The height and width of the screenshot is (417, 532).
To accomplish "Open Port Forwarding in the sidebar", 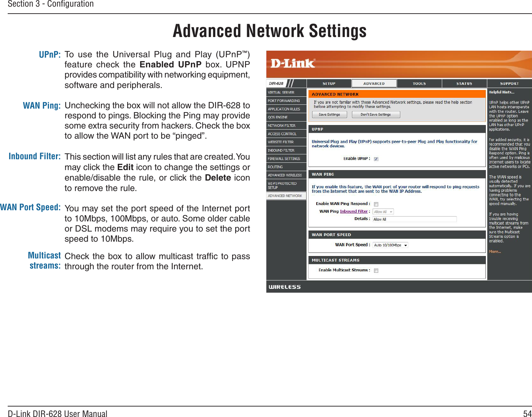I will pos(286,101).
